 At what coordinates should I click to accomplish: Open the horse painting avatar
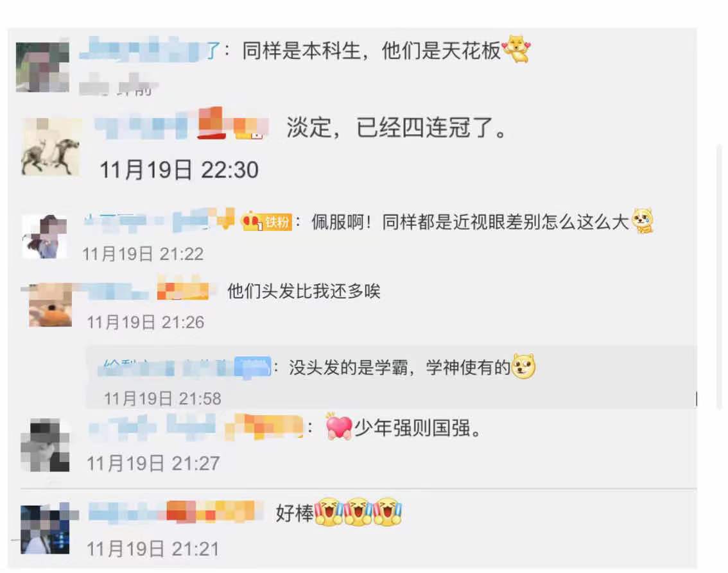tap(51, 146)
